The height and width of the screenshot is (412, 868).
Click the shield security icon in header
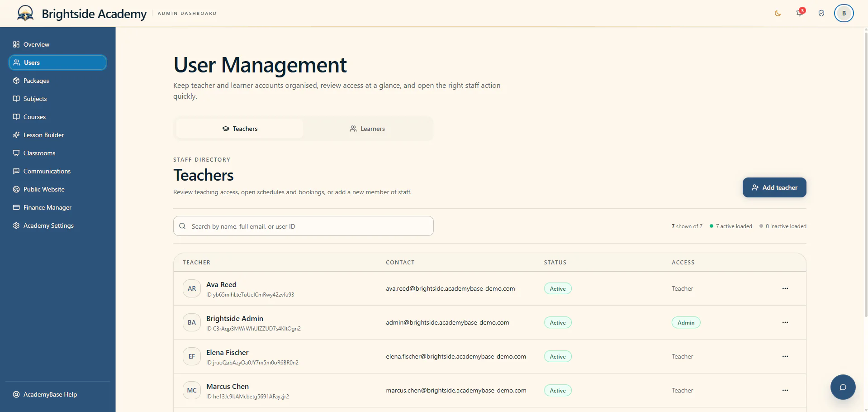point(821,13)
